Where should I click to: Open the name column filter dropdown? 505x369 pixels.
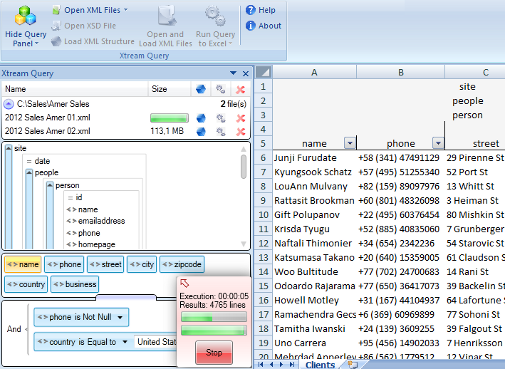tap(350, 143)
